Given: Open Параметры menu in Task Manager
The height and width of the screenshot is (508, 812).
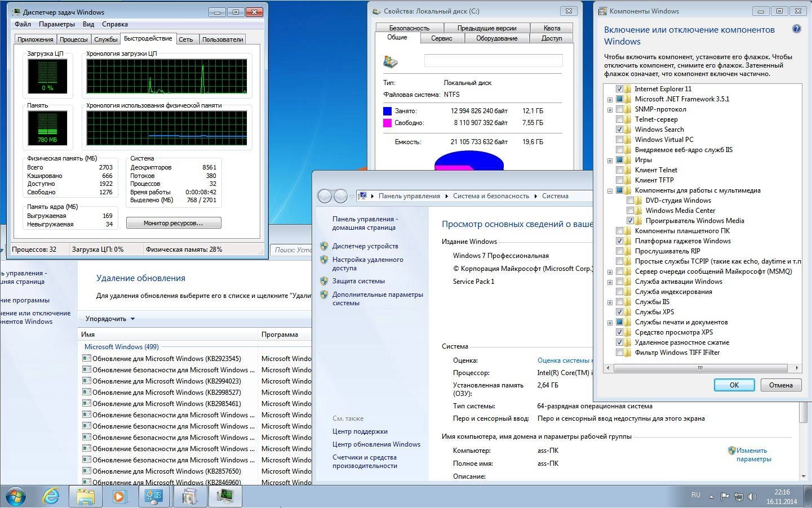Looking at the screenshot, I should pyautogui.click(x=57, y=24).
